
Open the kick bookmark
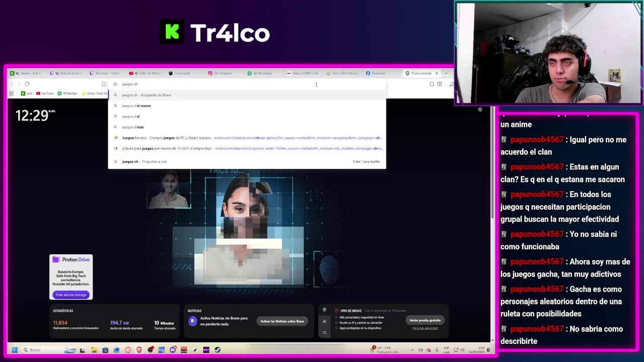pos(26,94)
